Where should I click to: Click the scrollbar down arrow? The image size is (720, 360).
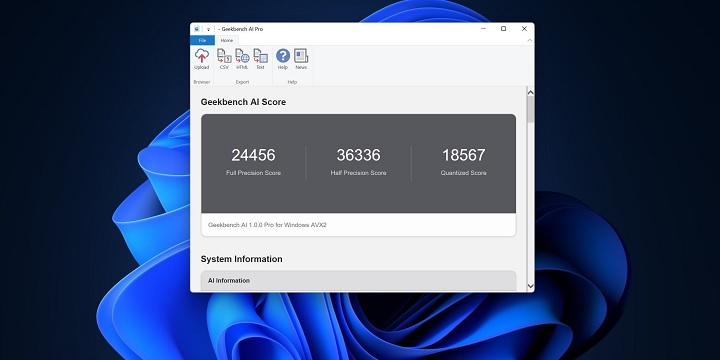(530, 286)
